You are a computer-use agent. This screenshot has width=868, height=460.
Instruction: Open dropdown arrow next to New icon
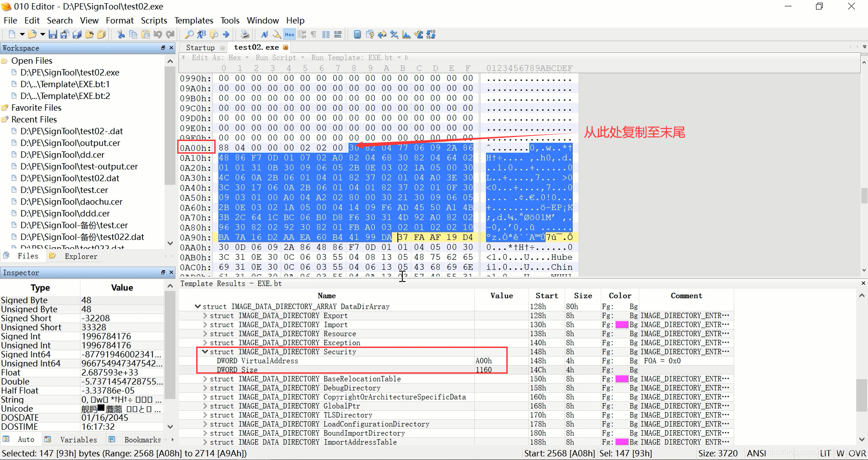click(22, 34)
